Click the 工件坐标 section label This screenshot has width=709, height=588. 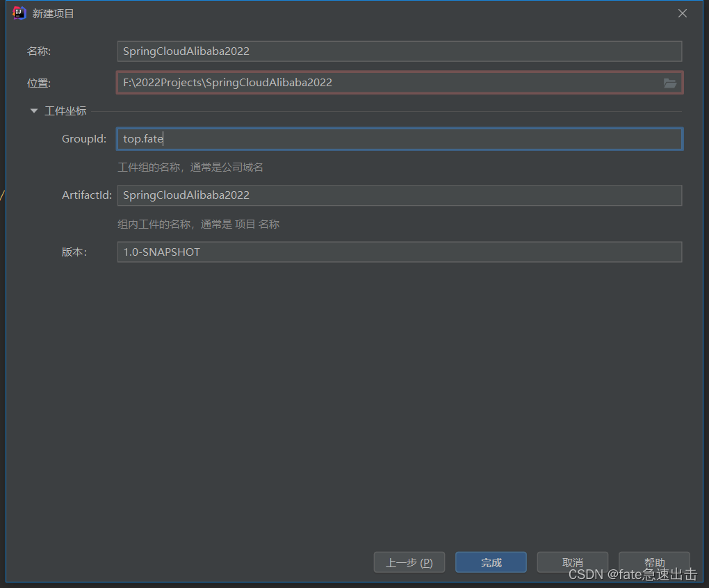[65, 111]
